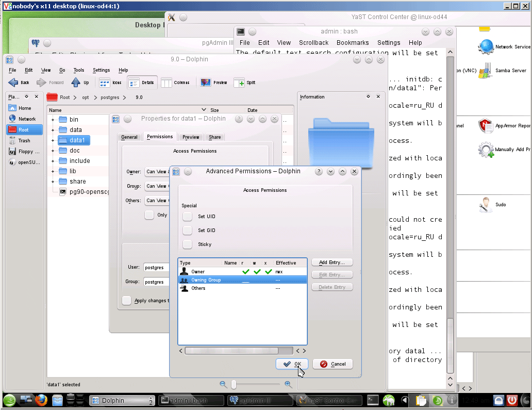Expand the doc folder tree node
The height and width of the screenshot is (410, 532).
click(x=53, y=151)
